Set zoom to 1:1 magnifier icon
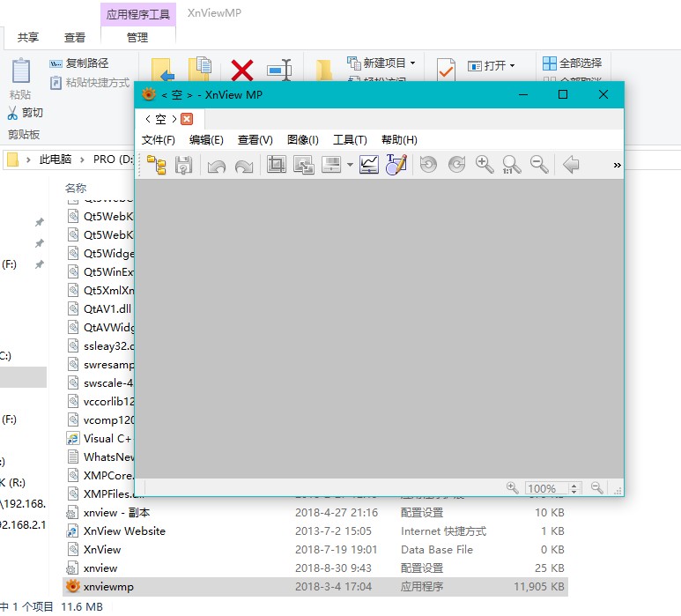 point(512,165)
